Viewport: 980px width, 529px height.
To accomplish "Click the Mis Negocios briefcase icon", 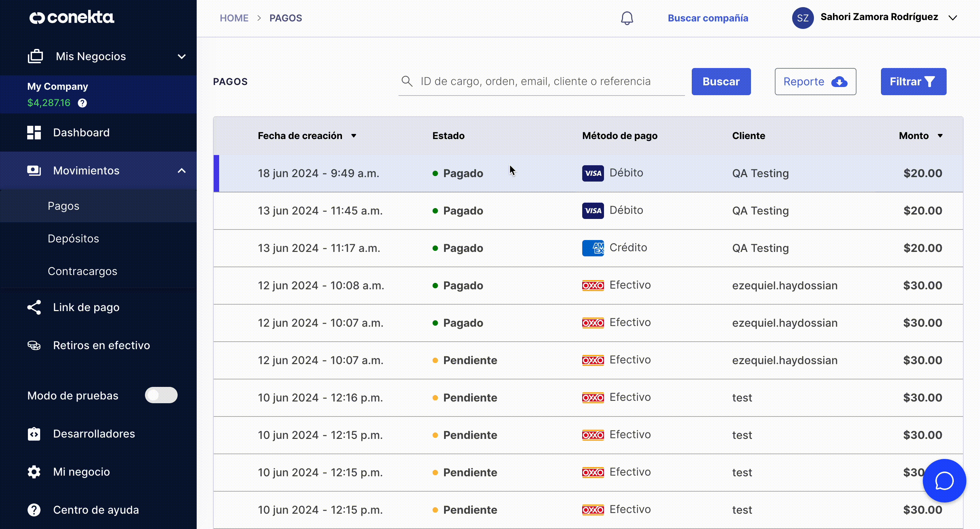I will click(x=35, y=56).
